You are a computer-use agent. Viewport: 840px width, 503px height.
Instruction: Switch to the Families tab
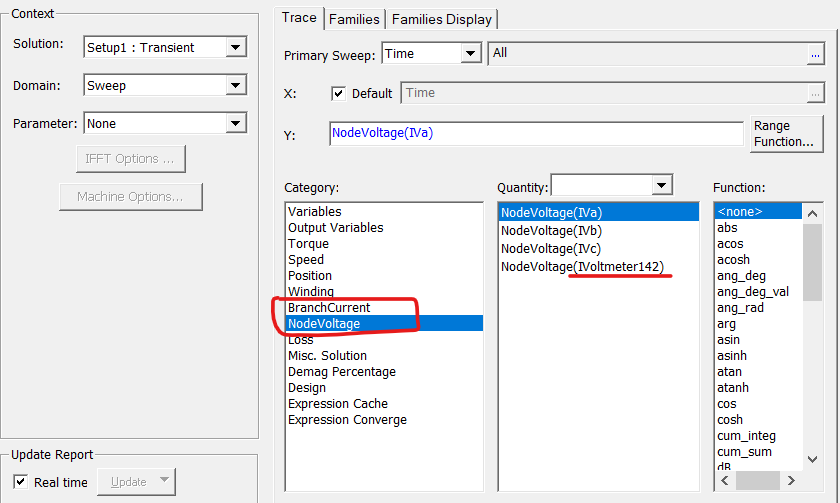point(354,19)
